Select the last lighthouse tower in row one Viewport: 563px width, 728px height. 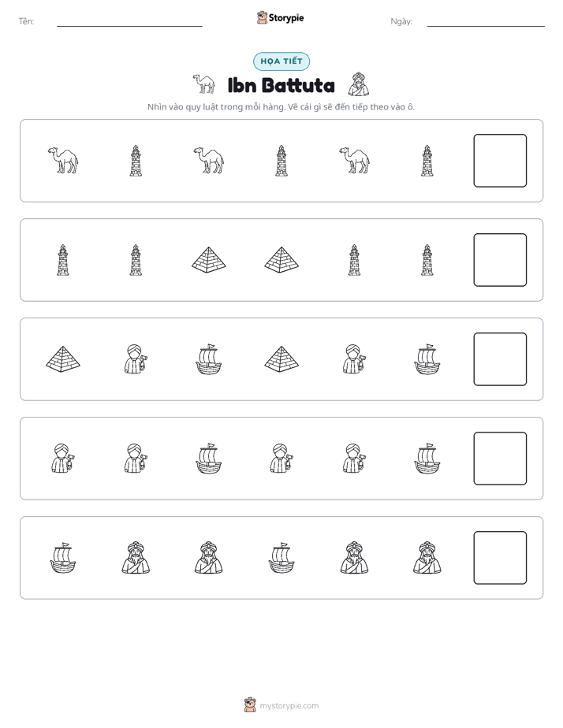(427, 161)
